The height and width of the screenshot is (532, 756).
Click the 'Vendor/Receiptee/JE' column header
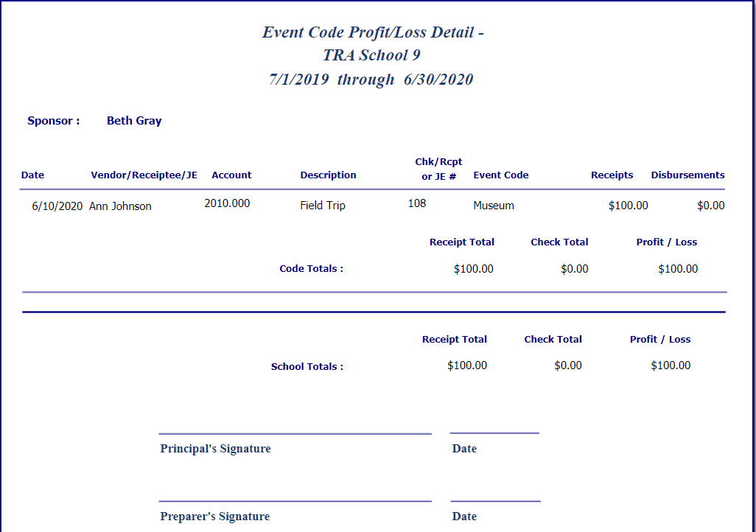point(144,175)
